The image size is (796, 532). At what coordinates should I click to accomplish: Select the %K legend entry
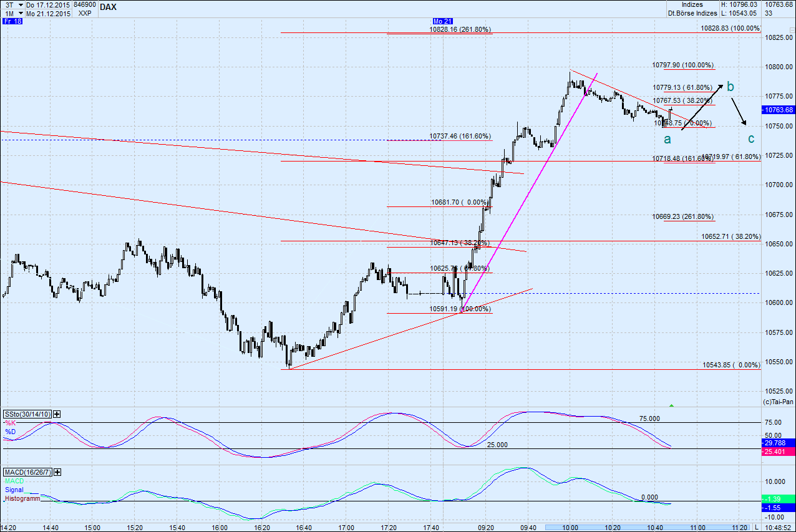10,423
